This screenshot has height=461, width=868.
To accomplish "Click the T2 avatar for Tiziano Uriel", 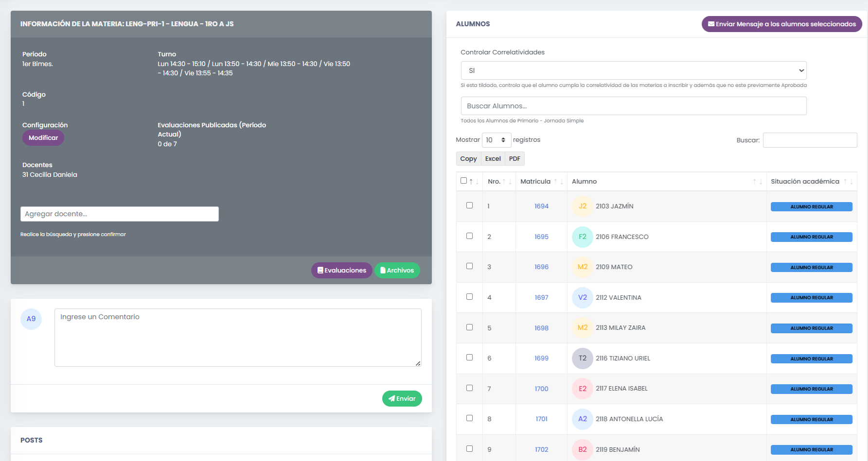I will pyautogui.click(x=582, y=359).
